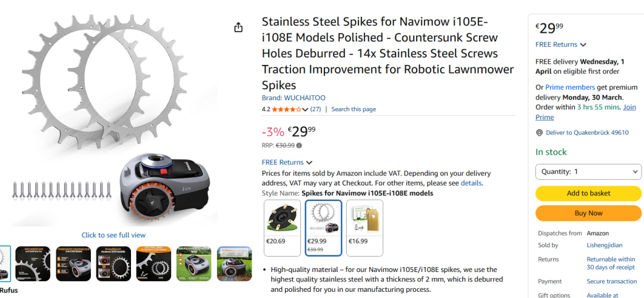Open the rating breakdown chevron
The image size is (644, 298).
pyautogui.click(x=305, y=109)
